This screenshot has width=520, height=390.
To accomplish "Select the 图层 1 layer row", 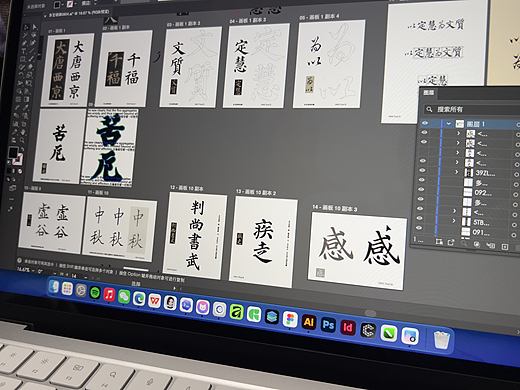I will (469, 124).
